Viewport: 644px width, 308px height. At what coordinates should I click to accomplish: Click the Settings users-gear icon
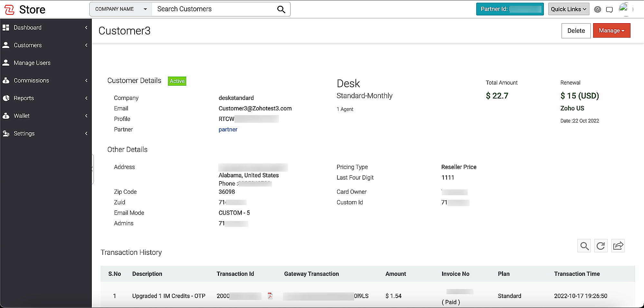tap(6, 133)
